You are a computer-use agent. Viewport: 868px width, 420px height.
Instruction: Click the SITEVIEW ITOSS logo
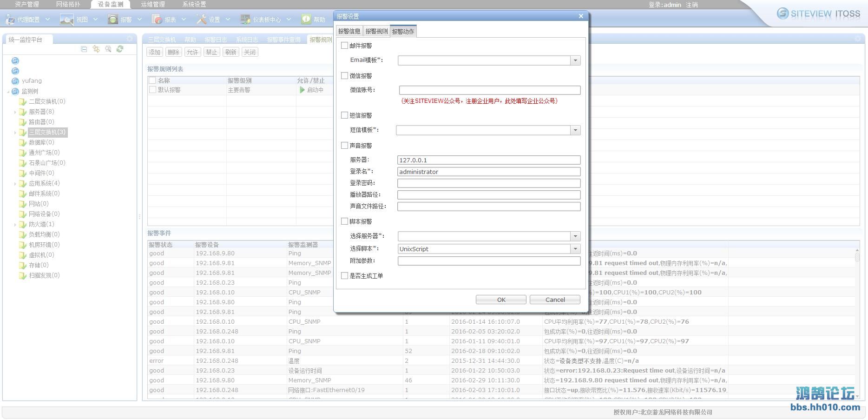point(819,13)
